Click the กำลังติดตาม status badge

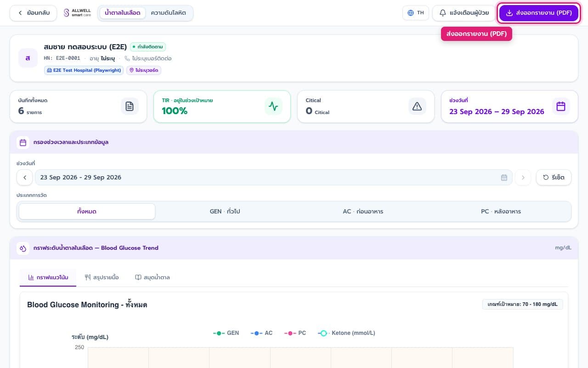(148, 46)
